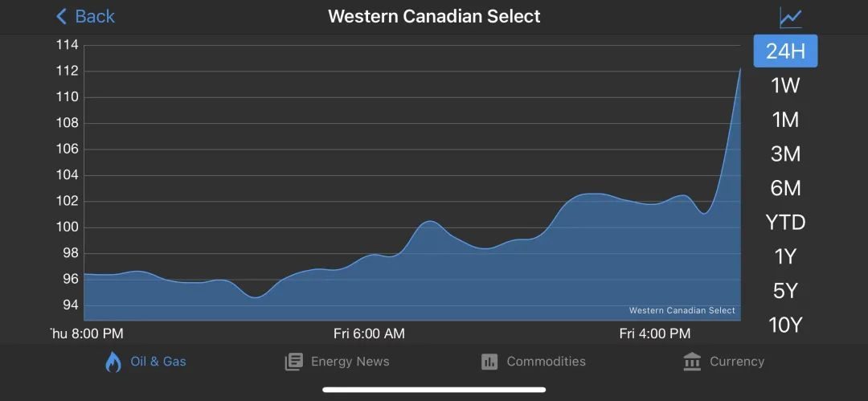Select the 24H time range
Screen dimensions: 868x401
coord(785,51)
